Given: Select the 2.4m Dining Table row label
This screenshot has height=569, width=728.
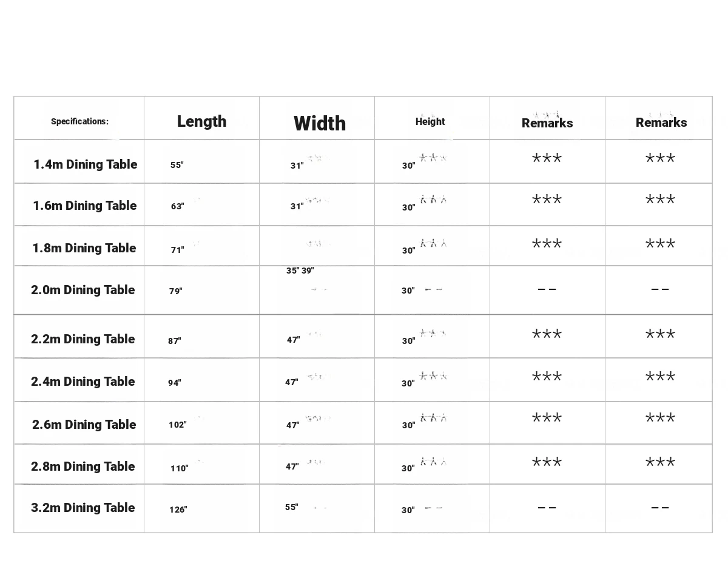Looking at the screenshot, I should pos(83,382).
